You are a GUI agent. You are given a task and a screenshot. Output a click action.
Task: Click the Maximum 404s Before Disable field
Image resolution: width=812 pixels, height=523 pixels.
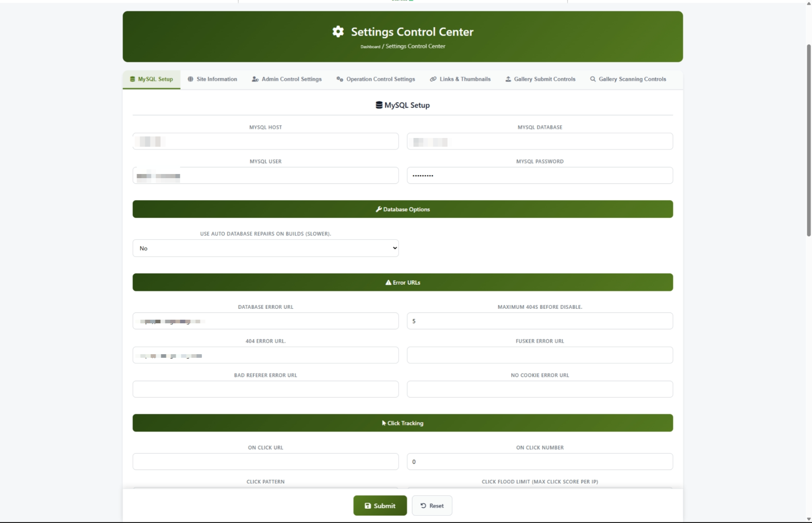pos(539,321)
